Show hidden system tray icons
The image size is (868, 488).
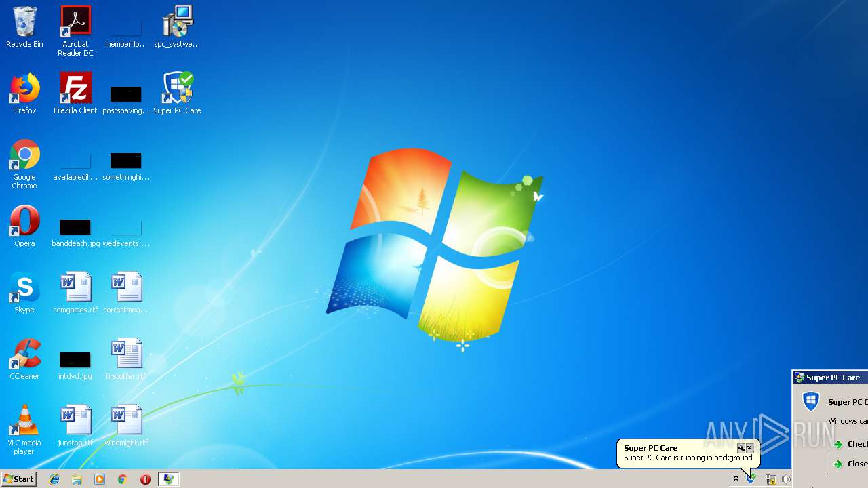[736, 479]
